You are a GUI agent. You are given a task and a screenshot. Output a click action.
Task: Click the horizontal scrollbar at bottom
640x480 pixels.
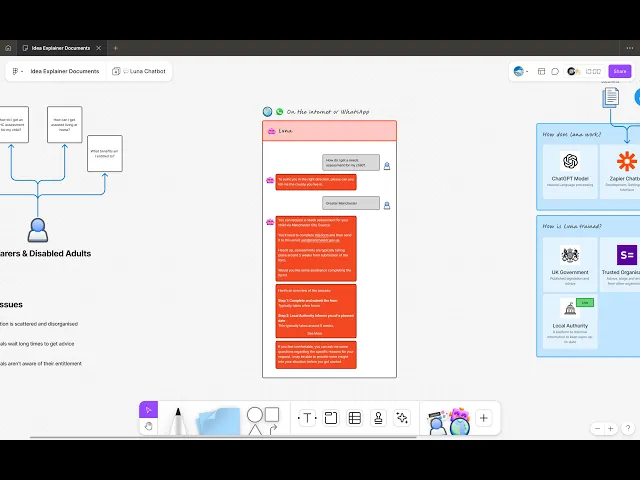point(223,437)
